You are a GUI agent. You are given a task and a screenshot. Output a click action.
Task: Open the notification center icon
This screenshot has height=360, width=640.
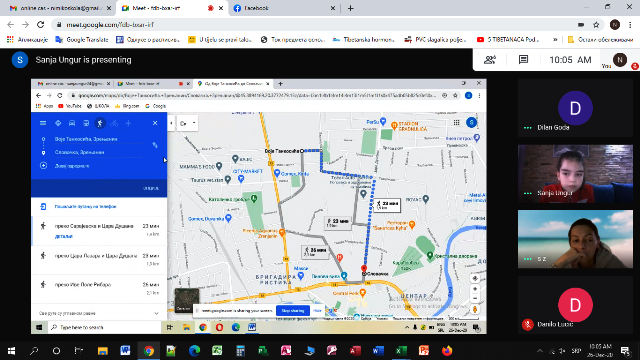point(625,351)
